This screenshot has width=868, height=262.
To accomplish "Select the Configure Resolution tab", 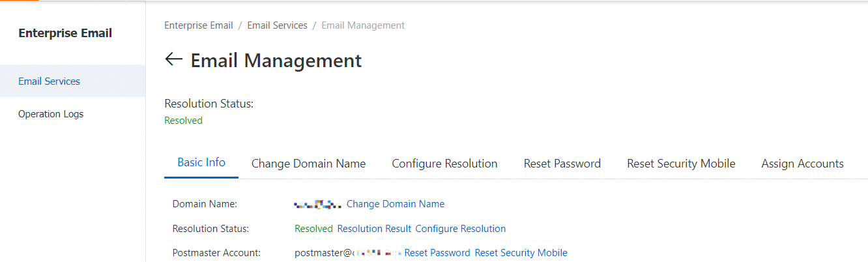I will click(444, 164).
